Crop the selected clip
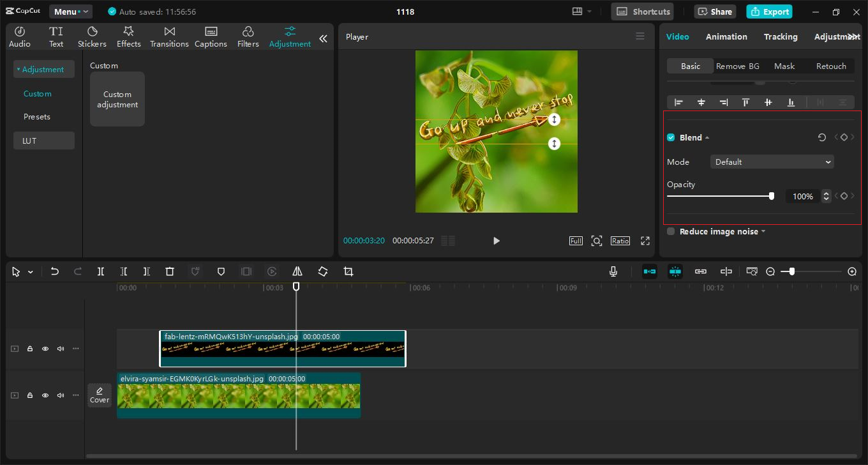 point(348,271)
